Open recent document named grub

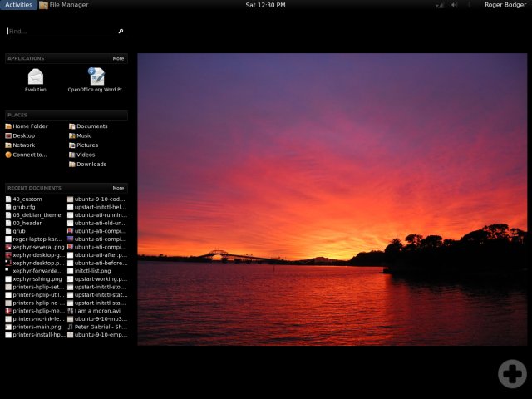coord(16,231)
